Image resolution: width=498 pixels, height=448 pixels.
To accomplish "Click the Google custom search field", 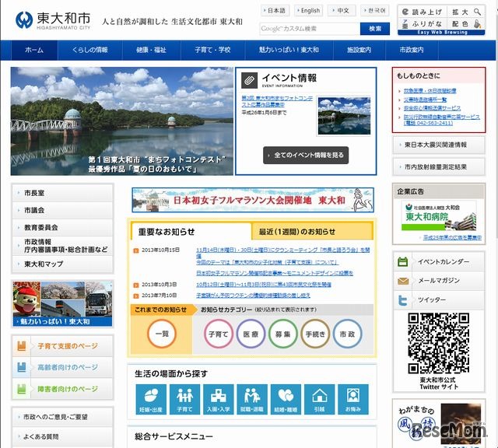I will tap(310, 29).
